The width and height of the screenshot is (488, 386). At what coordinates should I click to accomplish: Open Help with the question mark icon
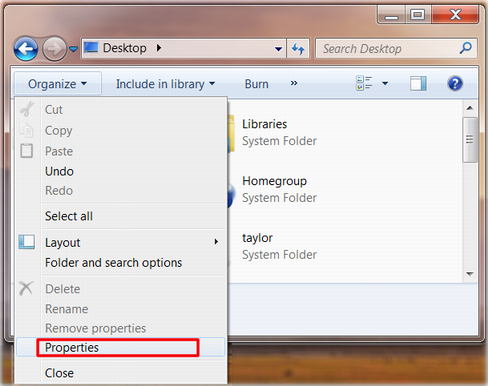pos(455,83)
